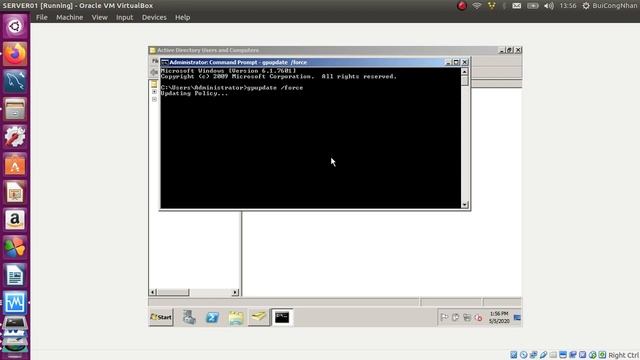Close the Command Prompt window
Image resolution: width=640 pixels, height=360 pixels.
[464, 62]
